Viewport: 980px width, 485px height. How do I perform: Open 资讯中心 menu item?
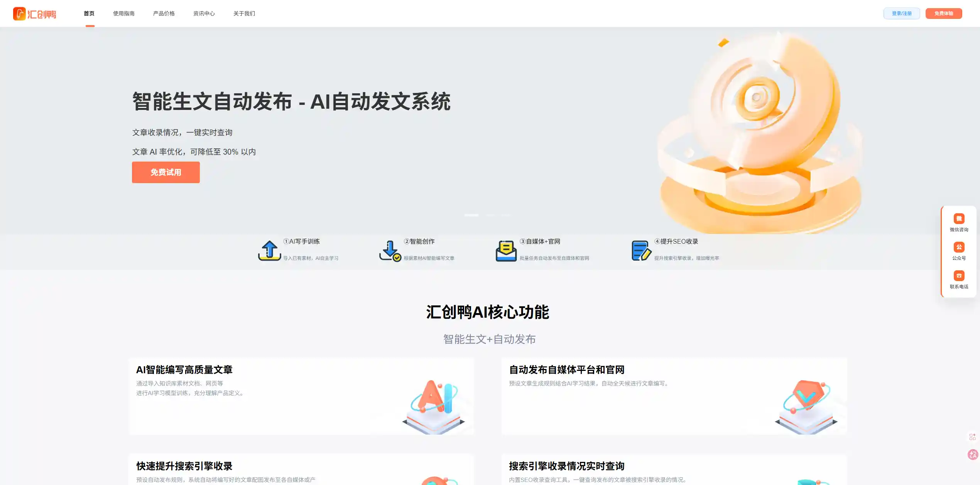[204, 13]
